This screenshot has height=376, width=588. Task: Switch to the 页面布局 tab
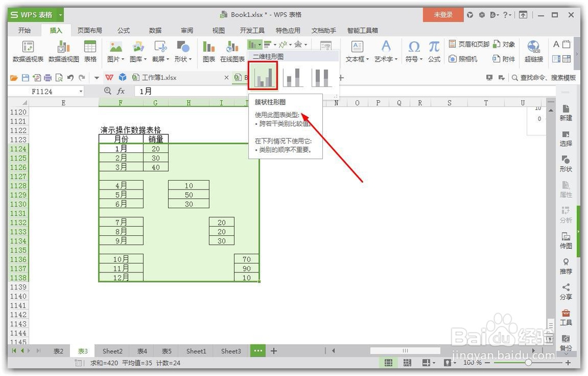89,31
